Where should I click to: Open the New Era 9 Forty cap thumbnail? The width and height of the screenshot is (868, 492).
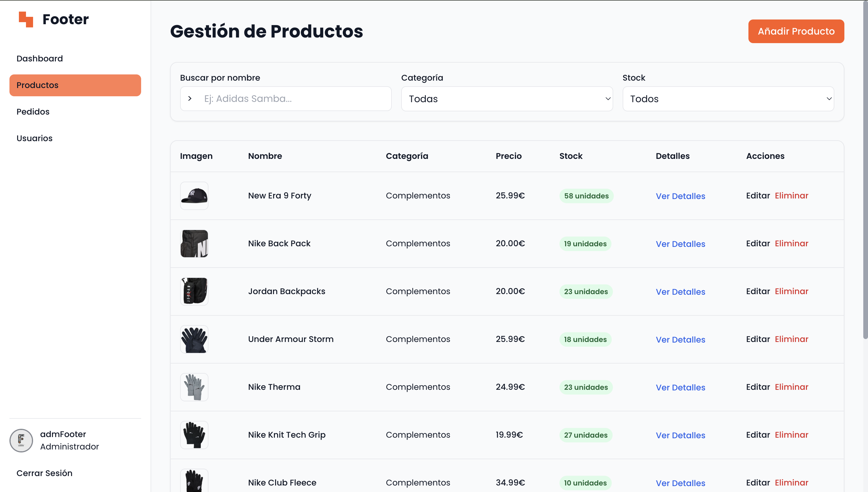tap(194, 196)
